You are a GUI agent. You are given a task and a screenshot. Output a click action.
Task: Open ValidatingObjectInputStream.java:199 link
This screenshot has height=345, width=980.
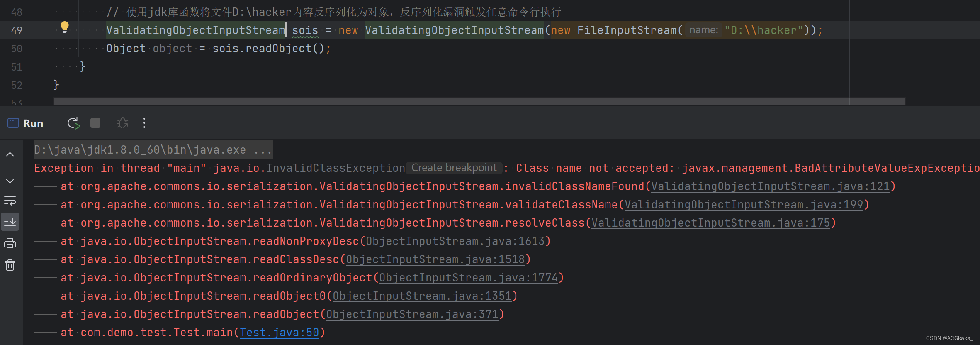click(744, 205)
